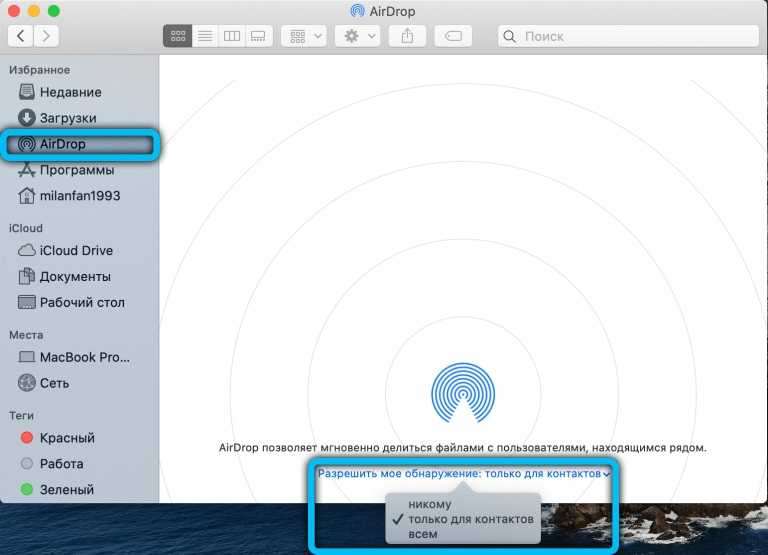Screen dimensions: 768x555
Task: Click the Избранное section header
Action: point(39,70)
